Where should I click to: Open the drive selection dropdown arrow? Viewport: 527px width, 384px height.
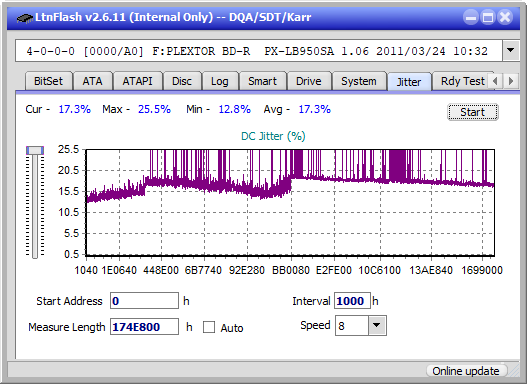coord(511,51)
